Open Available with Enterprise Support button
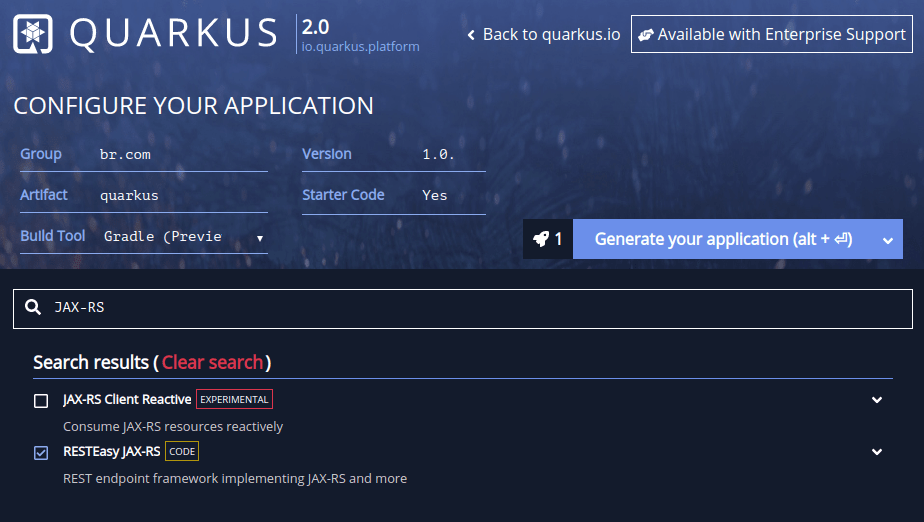This screenshot has width=924, height=522. (x=771, y=34)
